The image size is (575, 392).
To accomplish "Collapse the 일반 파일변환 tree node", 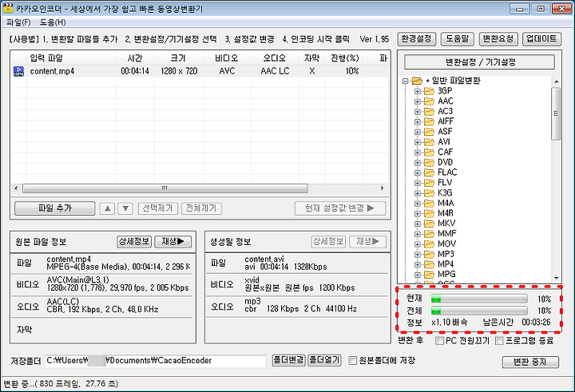I will (405, 81).
